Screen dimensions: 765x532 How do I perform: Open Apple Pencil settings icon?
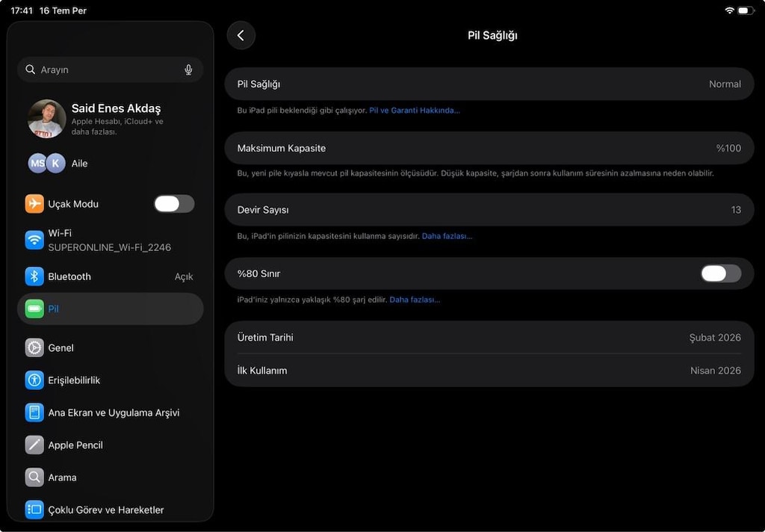click(34, 445)
